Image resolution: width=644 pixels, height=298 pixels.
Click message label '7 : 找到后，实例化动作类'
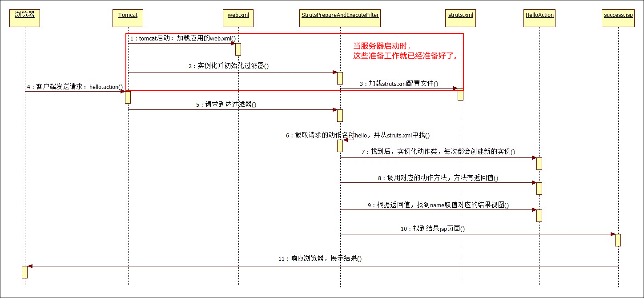point(399,152)
